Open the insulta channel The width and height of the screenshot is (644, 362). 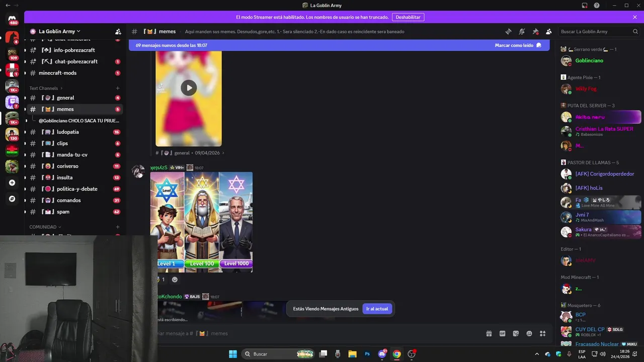pos(74,177)
